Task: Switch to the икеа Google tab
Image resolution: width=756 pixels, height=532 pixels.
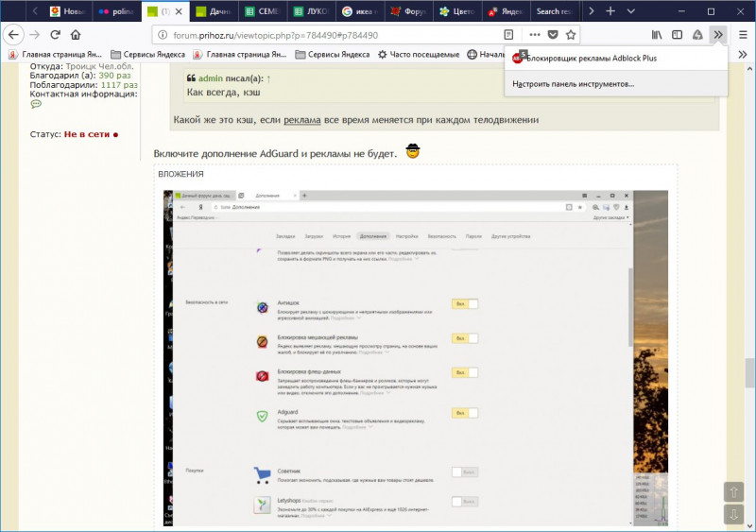Action: click(x=361, y=11)
